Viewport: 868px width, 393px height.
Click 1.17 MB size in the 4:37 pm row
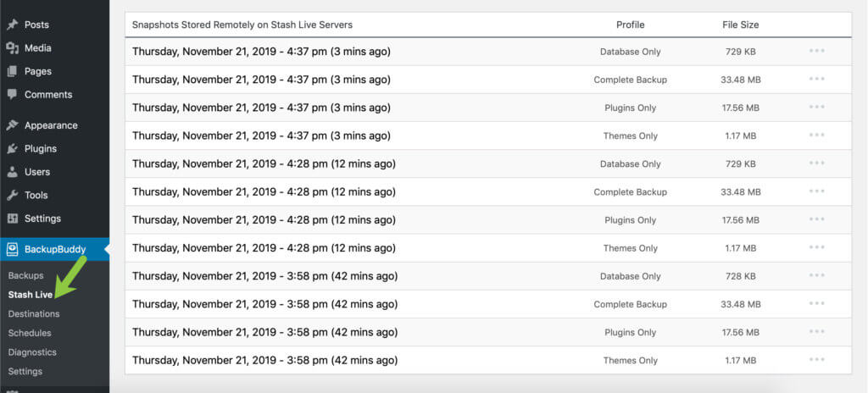coord(741,136)
